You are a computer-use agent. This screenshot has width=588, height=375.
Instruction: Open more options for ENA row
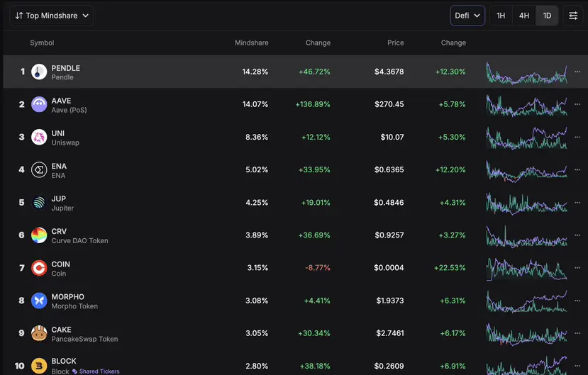tap(577, 169)
